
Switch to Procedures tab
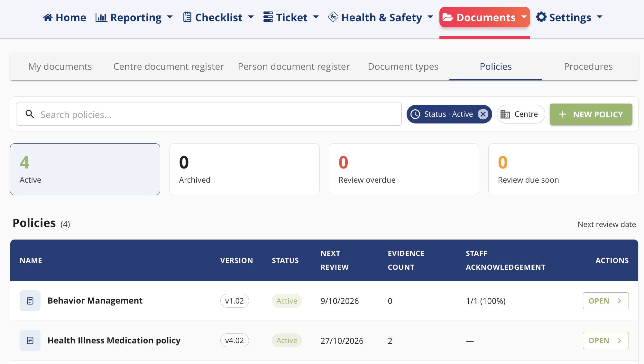click(588, 67)
